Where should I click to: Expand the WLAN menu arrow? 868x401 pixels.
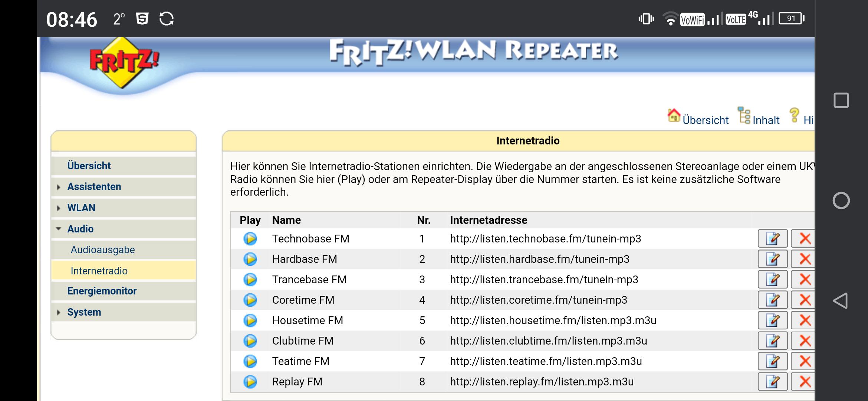click(59, 208)
